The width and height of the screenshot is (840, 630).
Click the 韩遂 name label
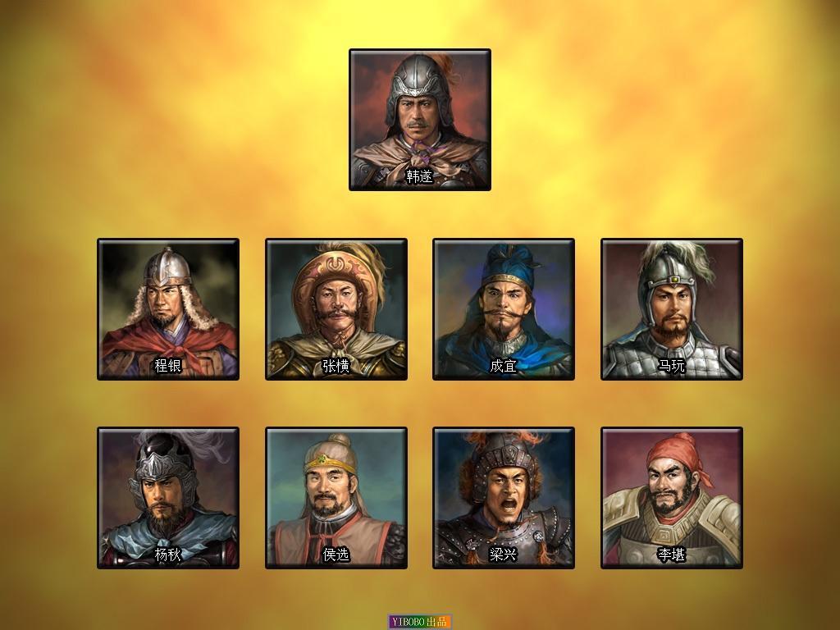point(419,176)
